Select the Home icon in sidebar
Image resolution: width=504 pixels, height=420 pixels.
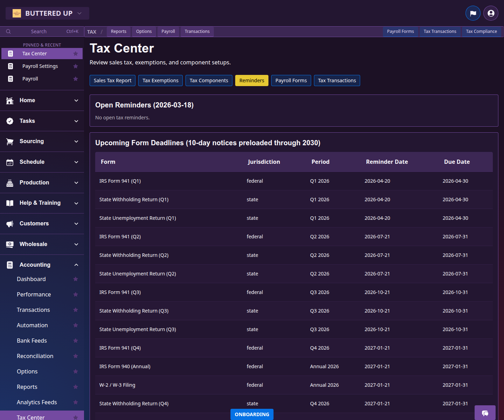coord(10,100)
